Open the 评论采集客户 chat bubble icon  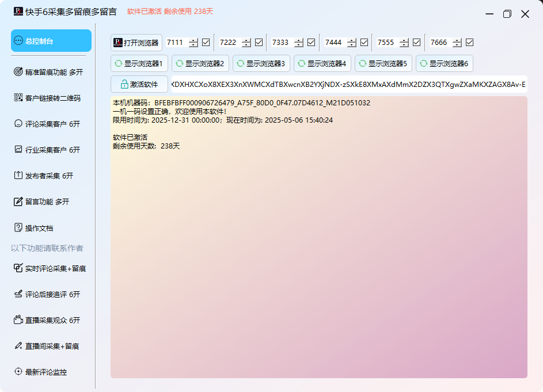[18, 124]
